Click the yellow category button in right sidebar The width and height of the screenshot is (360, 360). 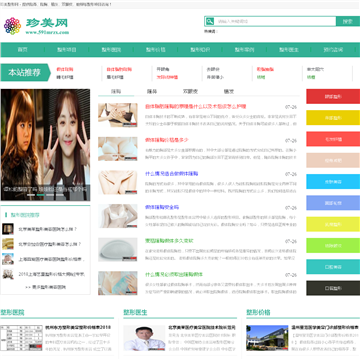click(333, 118)
